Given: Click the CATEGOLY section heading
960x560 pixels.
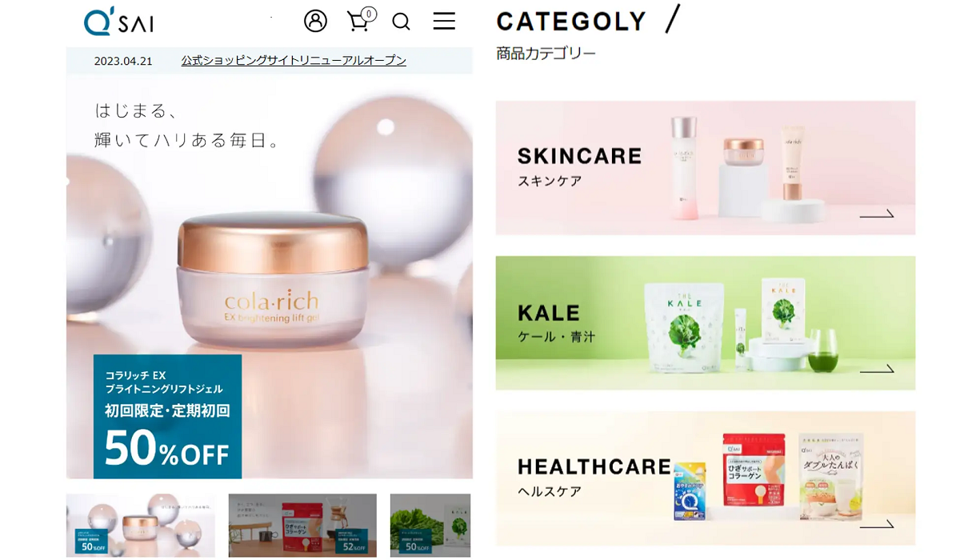Looking at the screenshot, I should click(571, 21).
